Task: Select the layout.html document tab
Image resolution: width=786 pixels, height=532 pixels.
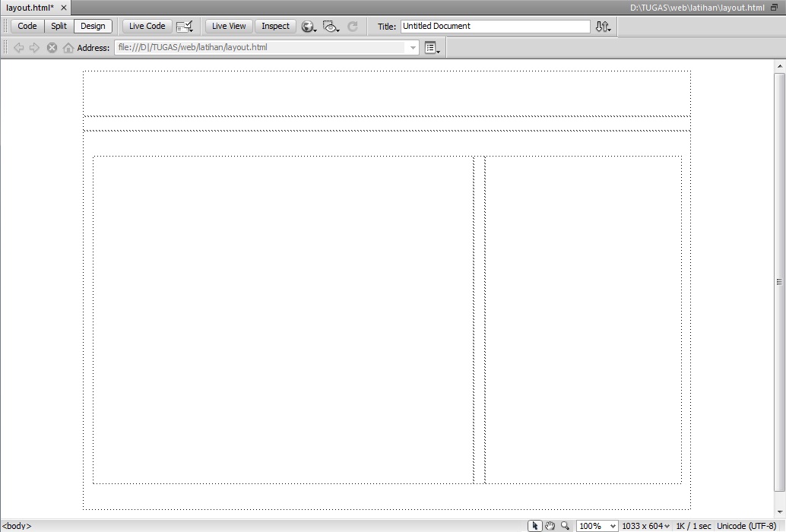Action: click(x=32, y=7)
